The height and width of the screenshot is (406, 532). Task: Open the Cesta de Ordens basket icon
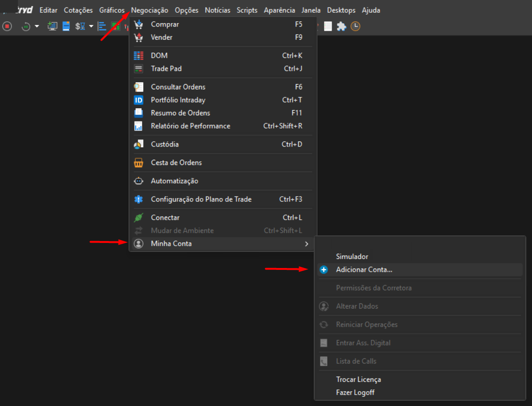pos(138,163)
